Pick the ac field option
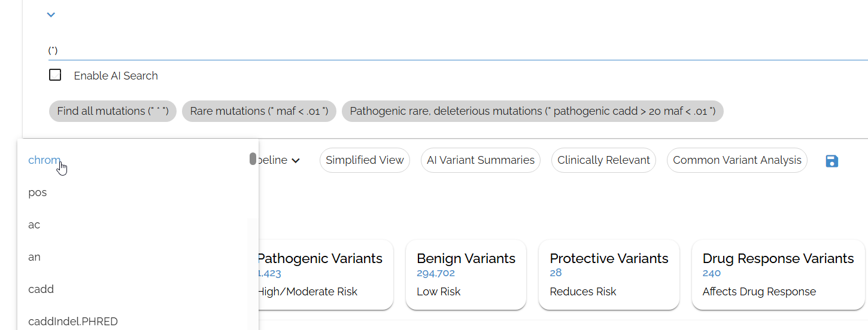Image resolution: width=868 pixels, height=330 pixels. point(34,225)
